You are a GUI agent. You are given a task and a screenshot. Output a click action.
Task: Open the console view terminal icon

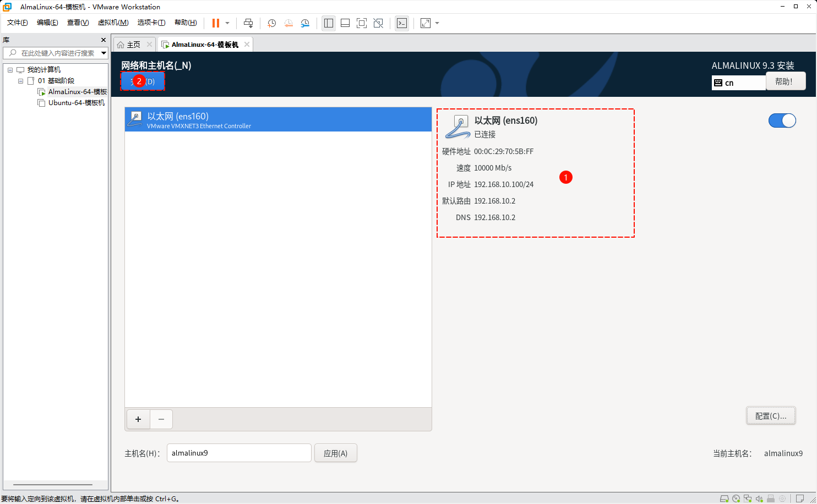coord(402,23)
